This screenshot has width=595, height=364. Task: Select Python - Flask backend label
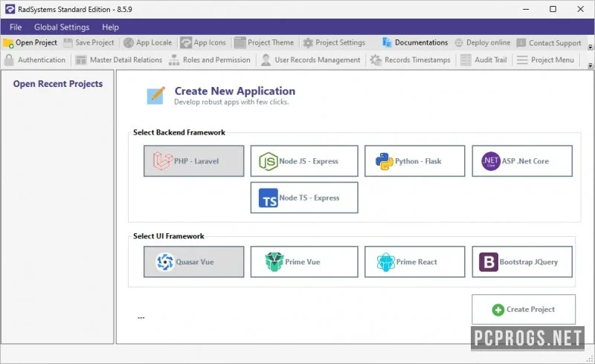click(418, 161)
